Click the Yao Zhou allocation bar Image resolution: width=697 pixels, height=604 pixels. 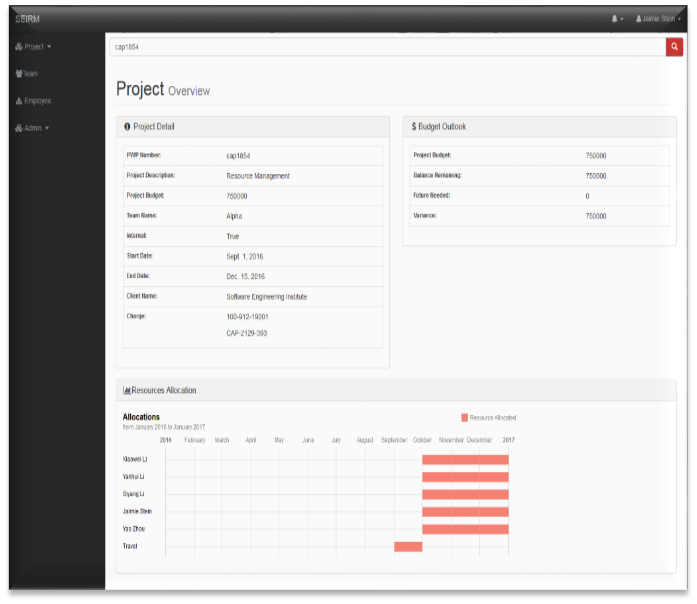pos(465,529)
